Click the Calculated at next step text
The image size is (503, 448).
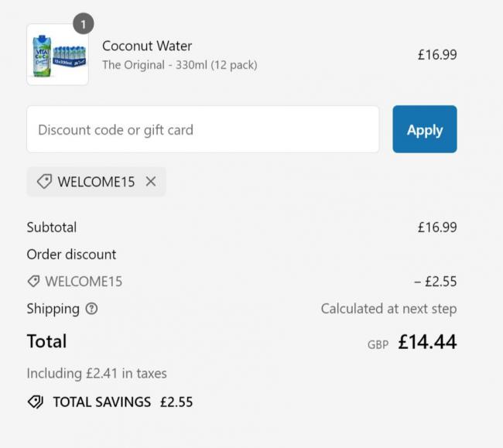click(x=388, y=309)
